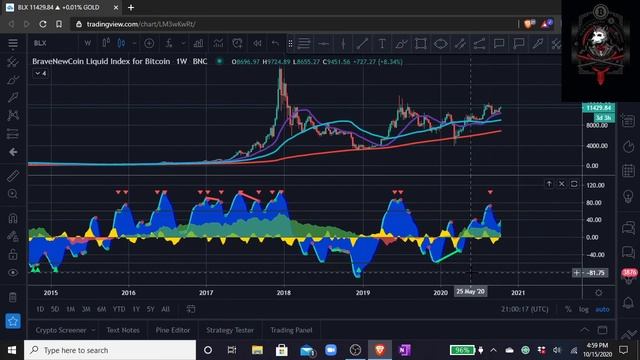Toggle log scale mode

584,309
